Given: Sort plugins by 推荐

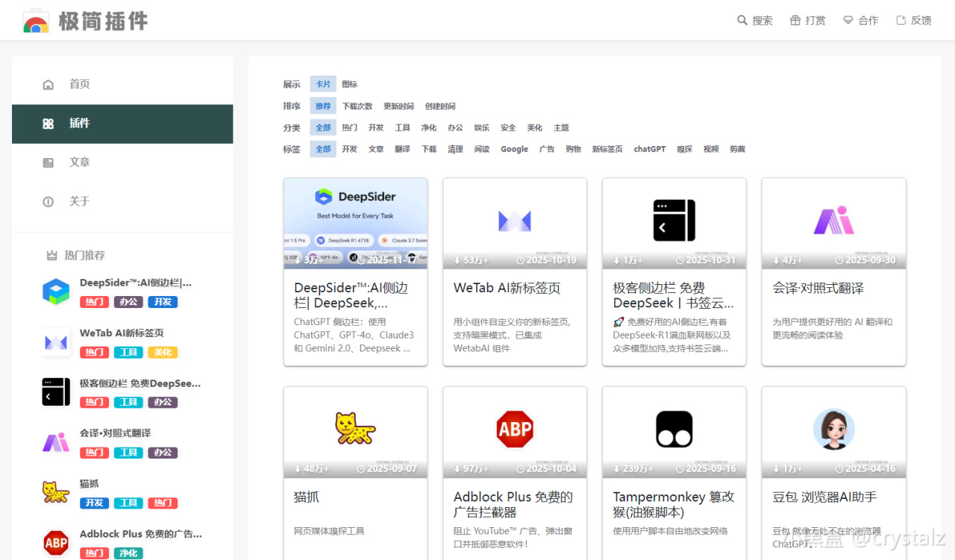Looking at the screenshot, I should coord(323,106).
